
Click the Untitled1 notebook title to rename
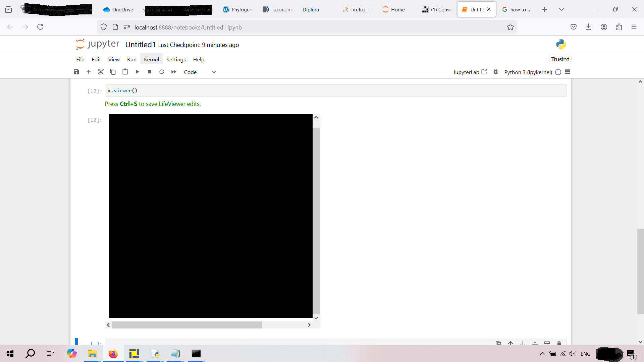tap(140, 45)
